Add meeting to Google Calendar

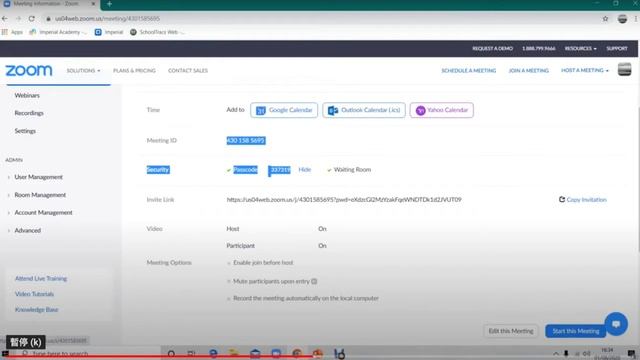pyautogui.click(x=284, y=110)
